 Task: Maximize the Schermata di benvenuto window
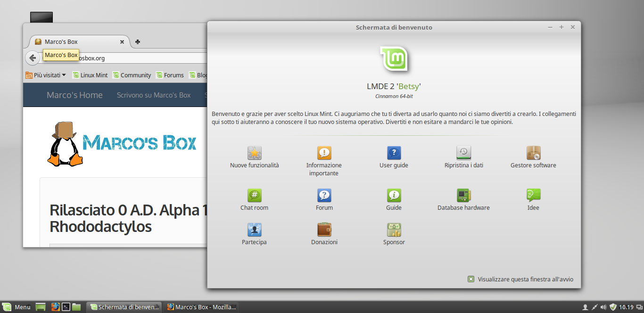click(x=561, y=27)
